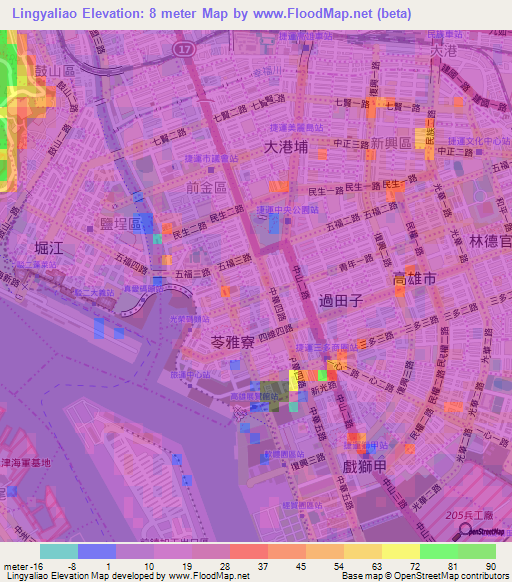The width and height of the screenshot is (512, 582).
Task: Click the 捷運中央公園站 station label
Action: pyautogui.click(x=287, y=210)
